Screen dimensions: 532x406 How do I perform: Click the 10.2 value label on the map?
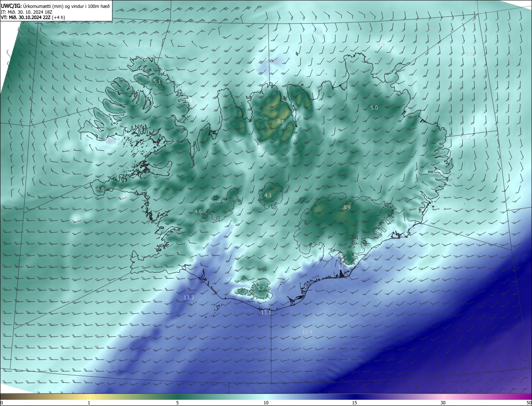[x=465, y=138]
